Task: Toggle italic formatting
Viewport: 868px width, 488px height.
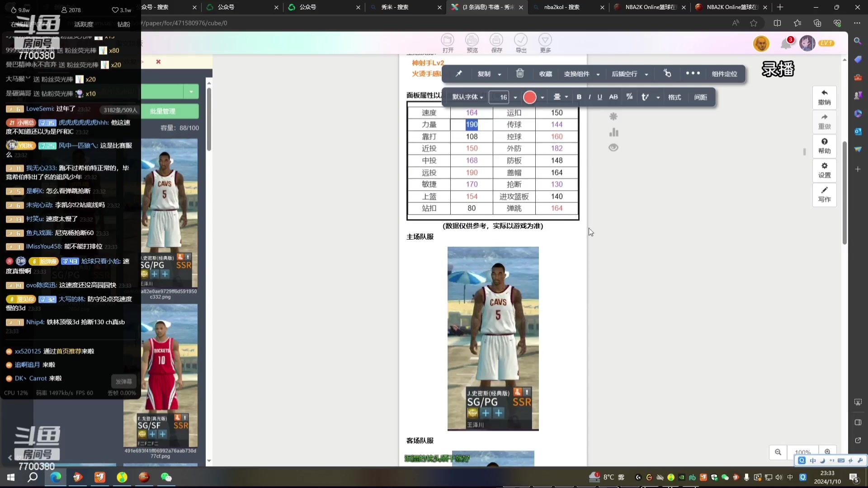Action: pos(590,97)
